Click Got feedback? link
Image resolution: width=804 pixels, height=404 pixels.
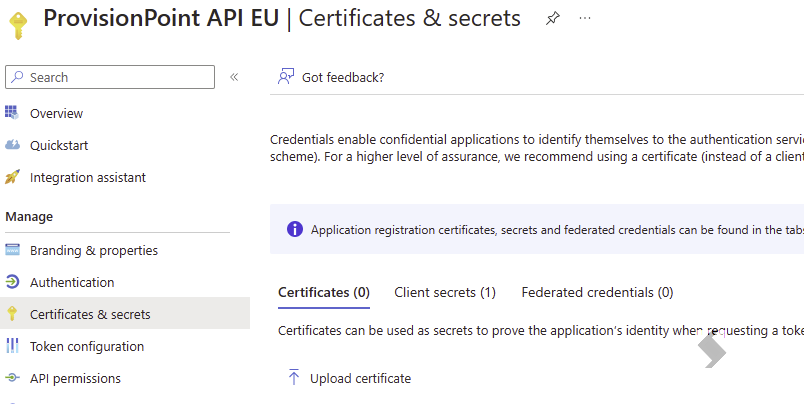coord(343,77)
